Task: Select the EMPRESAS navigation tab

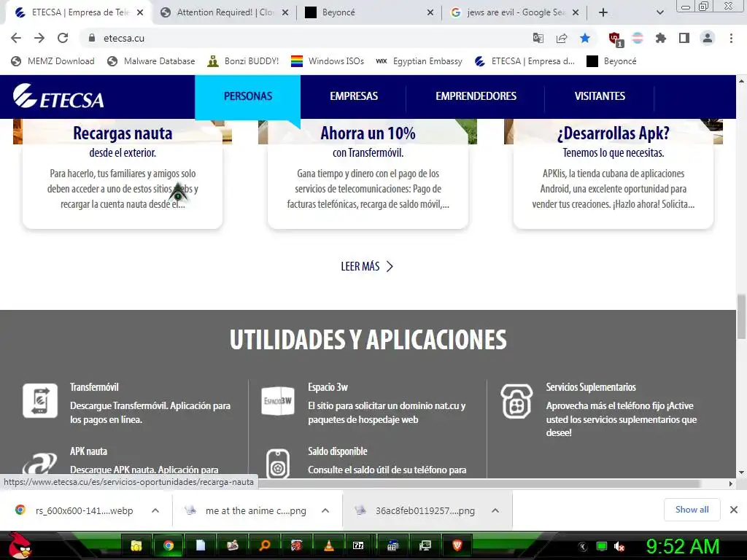Action: (354, 96)
